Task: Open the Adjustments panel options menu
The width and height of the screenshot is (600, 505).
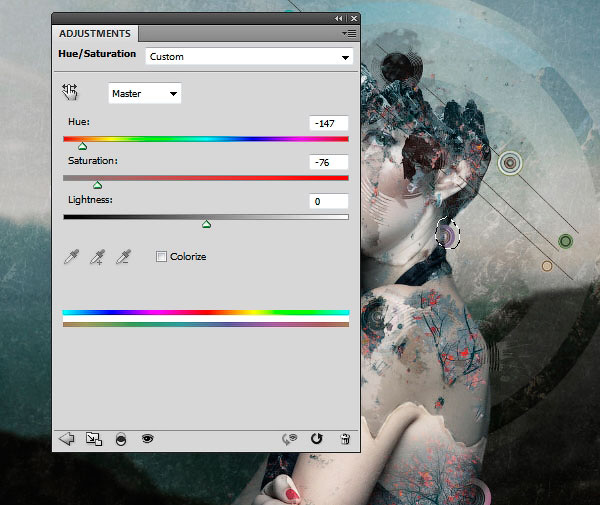Action: click(x=349, y=34)
